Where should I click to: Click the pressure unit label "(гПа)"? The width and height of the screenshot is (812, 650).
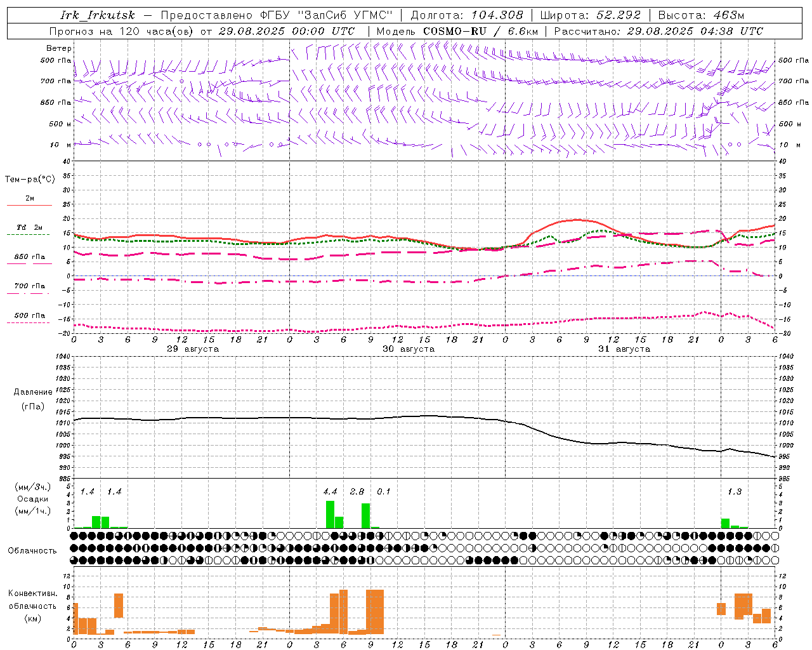(x=33, y=406)
